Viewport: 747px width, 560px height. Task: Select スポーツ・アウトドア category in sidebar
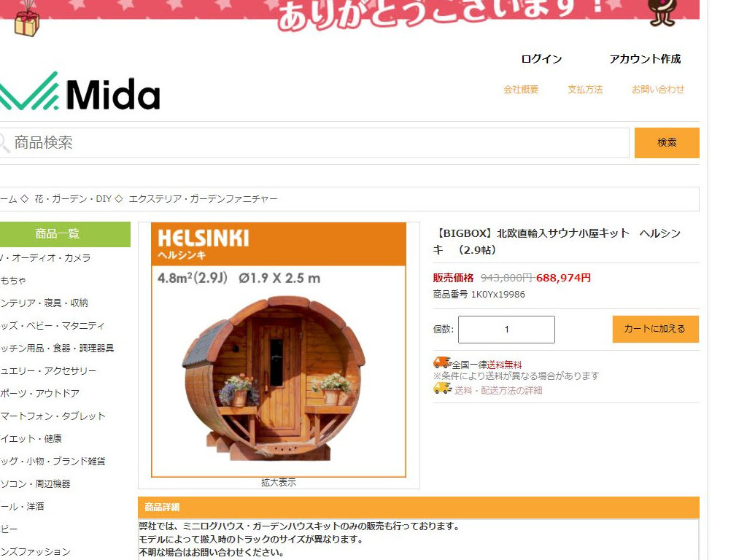pos(40,393)
